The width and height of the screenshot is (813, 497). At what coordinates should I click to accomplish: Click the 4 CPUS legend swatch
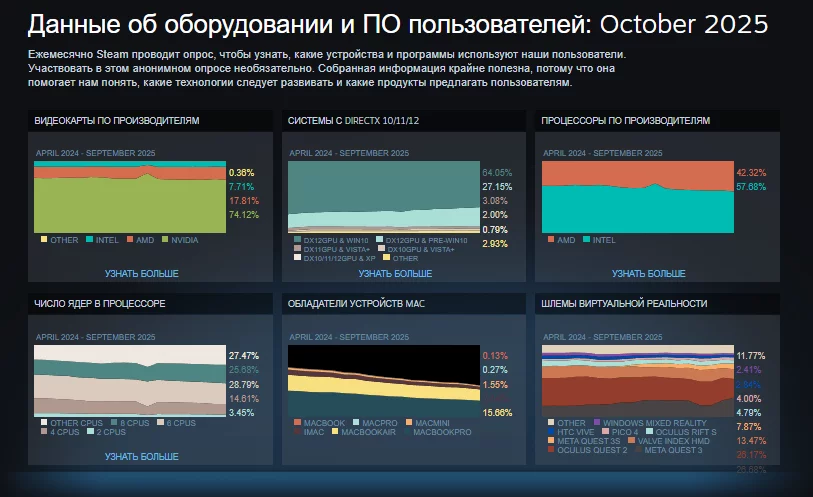(x=44, y=431)
